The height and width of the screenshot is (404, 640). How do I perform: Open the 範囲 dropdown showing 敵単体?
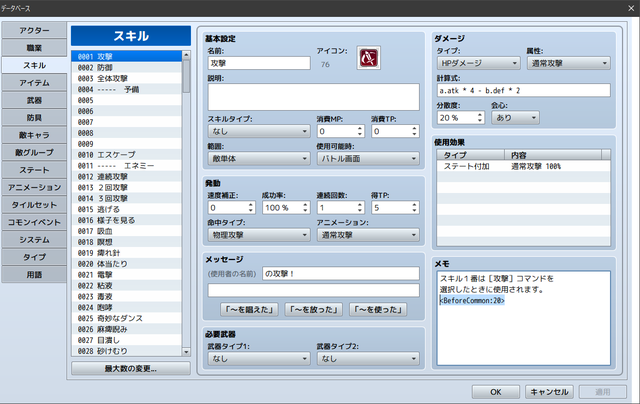tap(259, 159)
